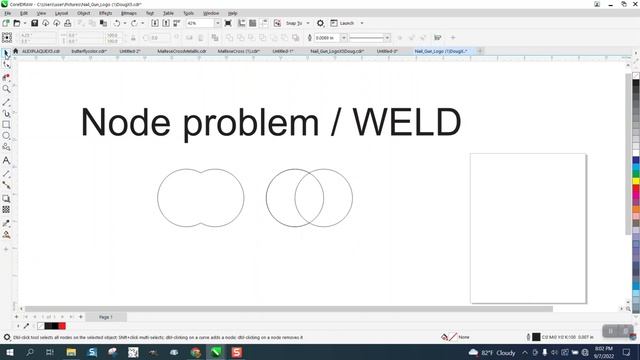The image size is (640, 360).
Task: Click the Import icon in toolbar
Action: 155,23
